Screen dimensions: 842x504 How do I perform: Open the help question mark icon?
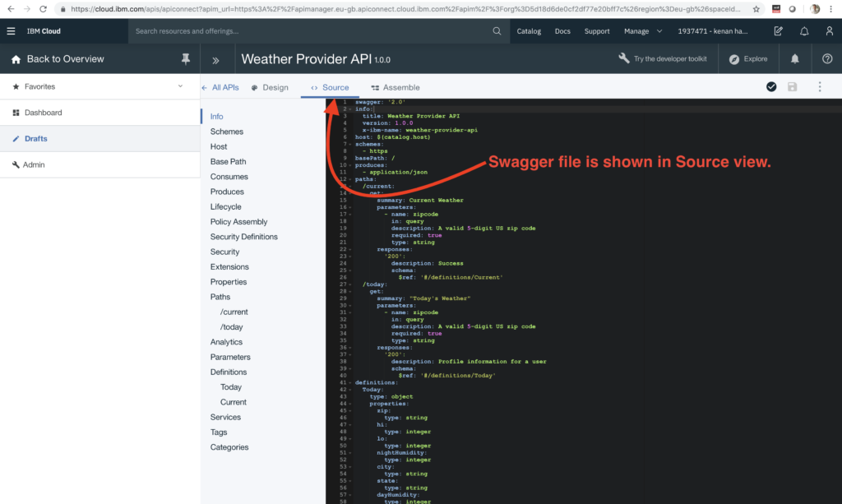827,59
